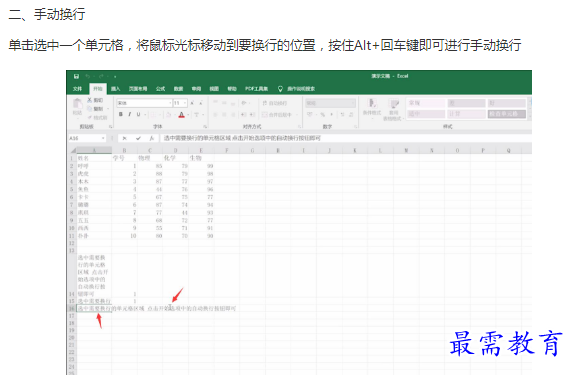The height and width of the screenshot is (375, 571).
Task: Switch to the Page Layout (页面布局) tab
Action: (138, 88)
